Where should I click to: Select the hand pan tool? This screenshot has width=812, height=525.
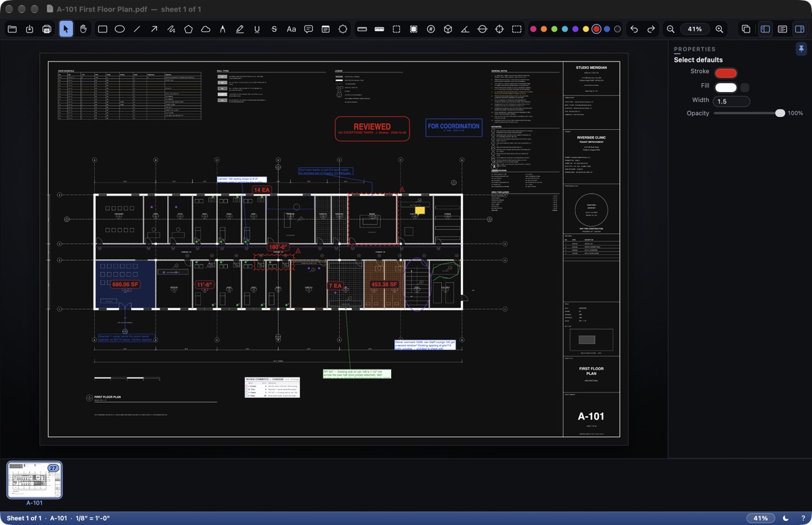click(x=83, y=29)
